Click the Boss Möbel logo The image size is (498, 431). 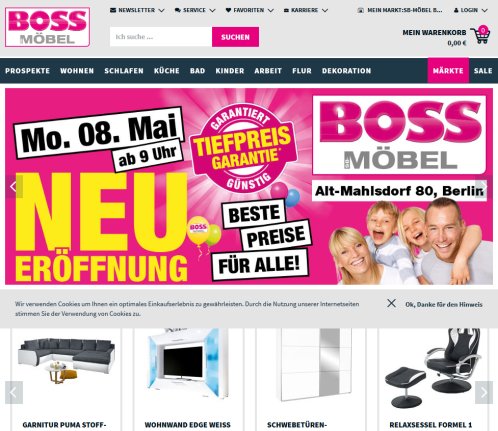[47, 27]
